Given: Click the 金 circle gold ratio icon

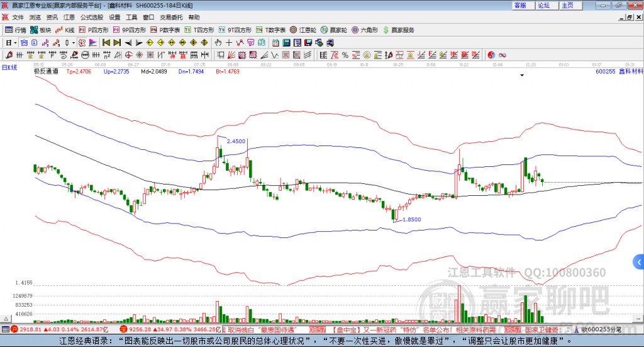Looking at the screenshot, I should click(x=367, y=55).
